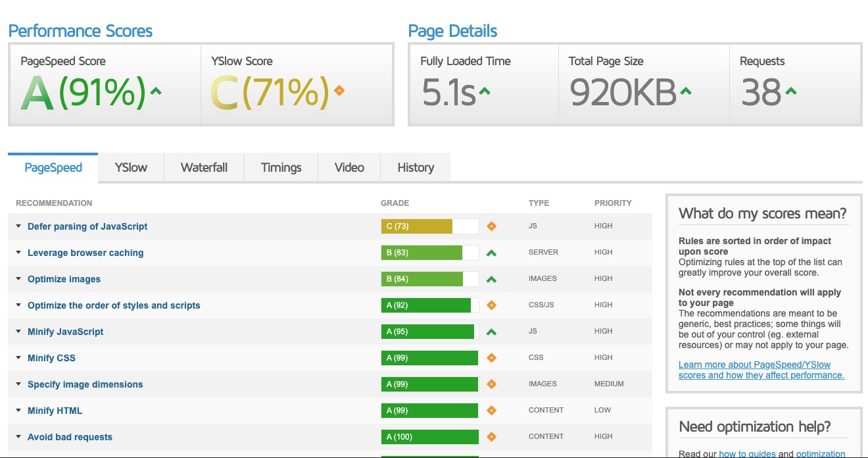Click the green arrow next to Fully Loaded Time
868x458 pixels.
pos(485,91)
